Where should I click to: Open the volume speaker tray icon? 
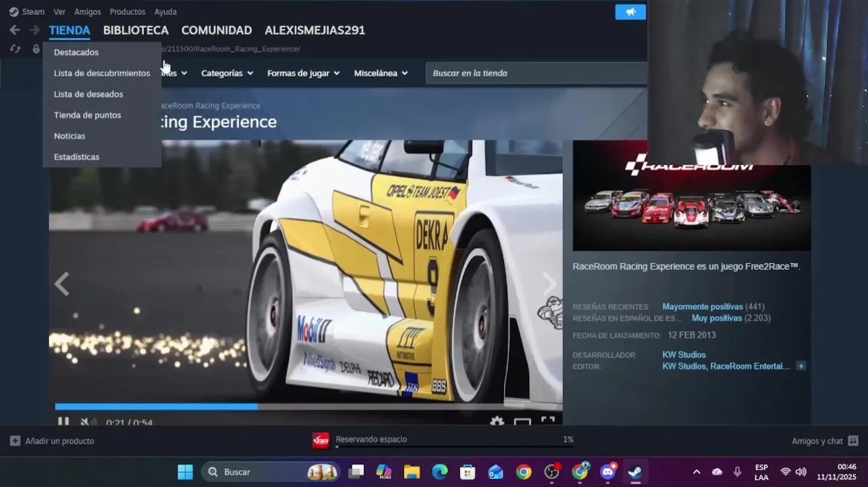[801, 472]
